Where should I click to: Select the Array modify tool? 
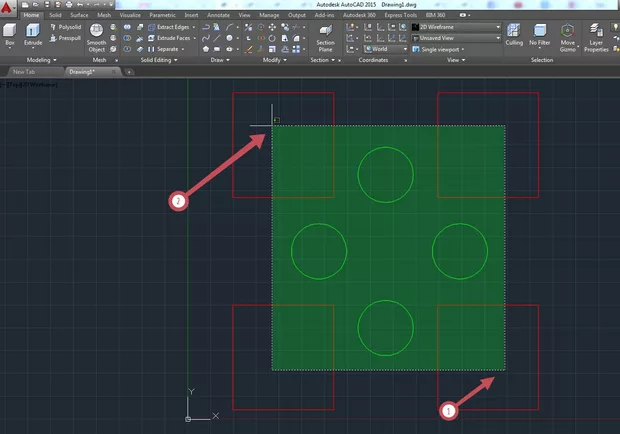click(x=296, y=49)
